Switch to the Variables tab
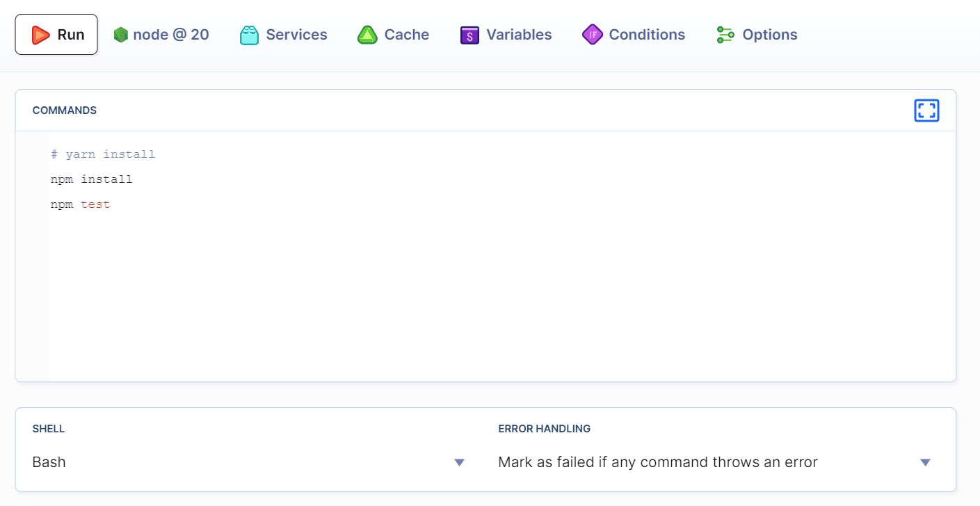Image resolution: width=980 pixels, height=506 pixels. pos(519,35)
